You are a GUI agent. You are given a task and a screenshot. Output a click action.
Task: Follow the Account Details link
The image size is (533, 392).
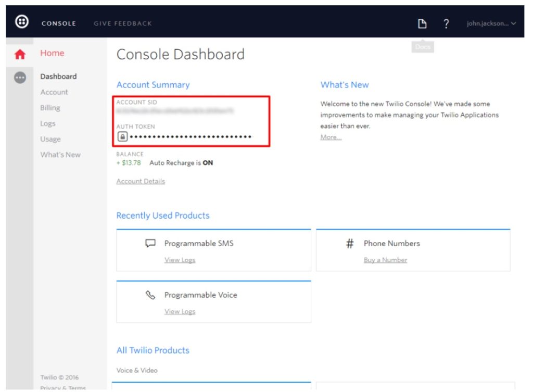coord(141,181)
